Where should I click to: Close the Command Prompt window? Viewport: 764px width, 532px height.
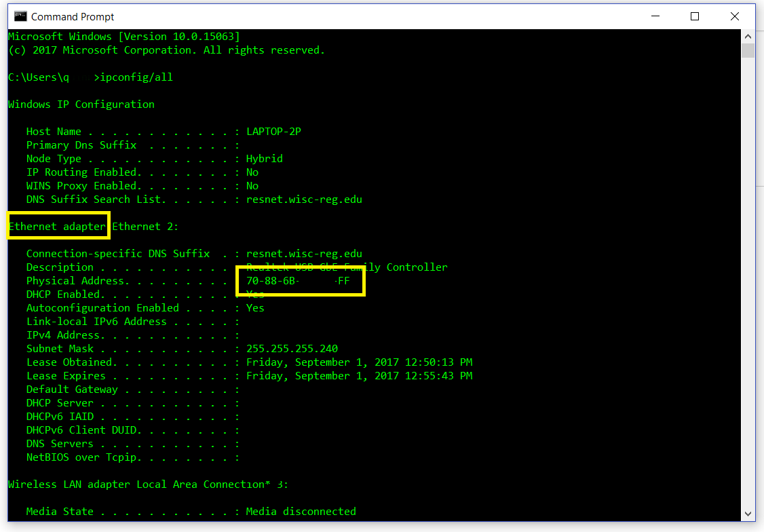tap(735, 16)
